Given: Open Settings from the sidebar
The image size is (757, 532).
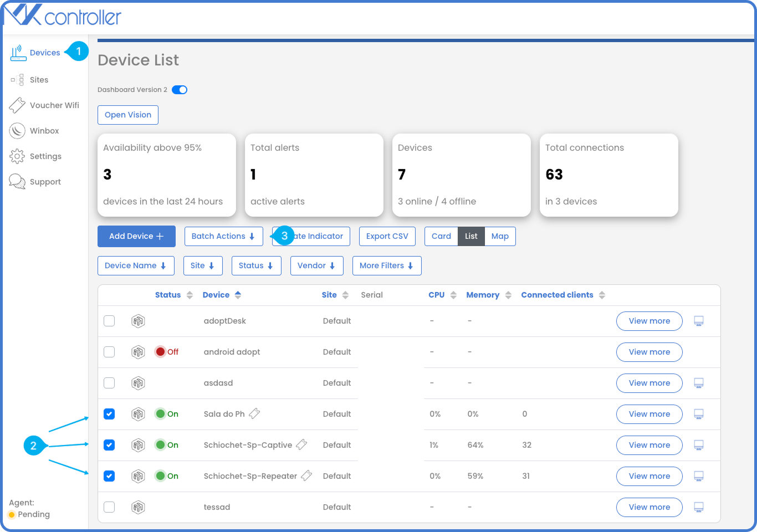Looking at the screenshot, I should 46,156.
